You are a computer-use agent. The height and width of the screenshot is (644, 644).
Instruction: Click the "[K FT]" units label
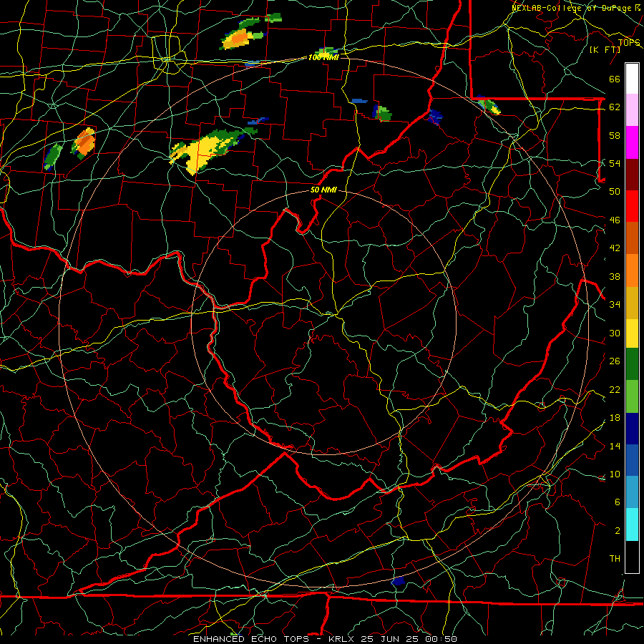coord(605,49)
